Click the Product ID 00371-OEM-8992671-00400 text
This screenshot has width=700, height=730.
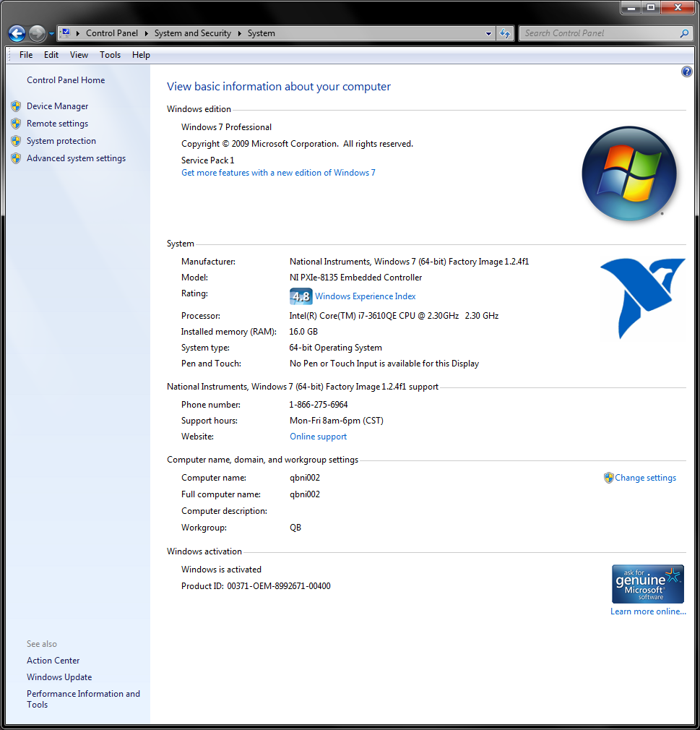256,586
